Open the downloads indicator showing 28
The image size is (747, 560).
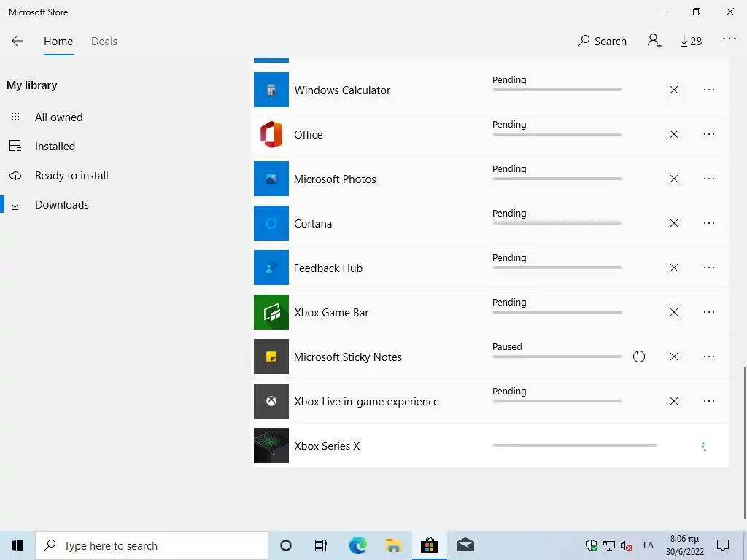pos(691,42)
